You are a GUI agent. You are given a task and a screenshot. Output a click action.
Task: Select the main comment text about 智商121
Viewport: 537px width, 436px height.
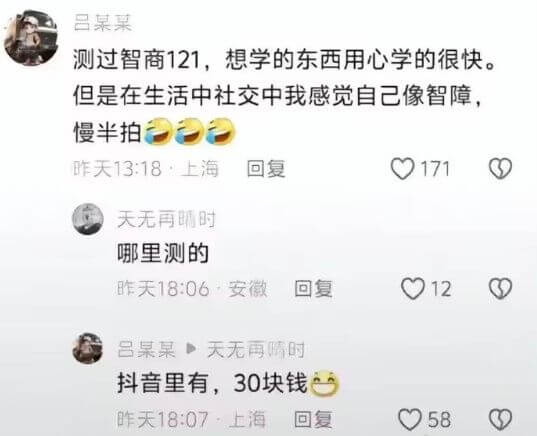(x=284, y=97)
